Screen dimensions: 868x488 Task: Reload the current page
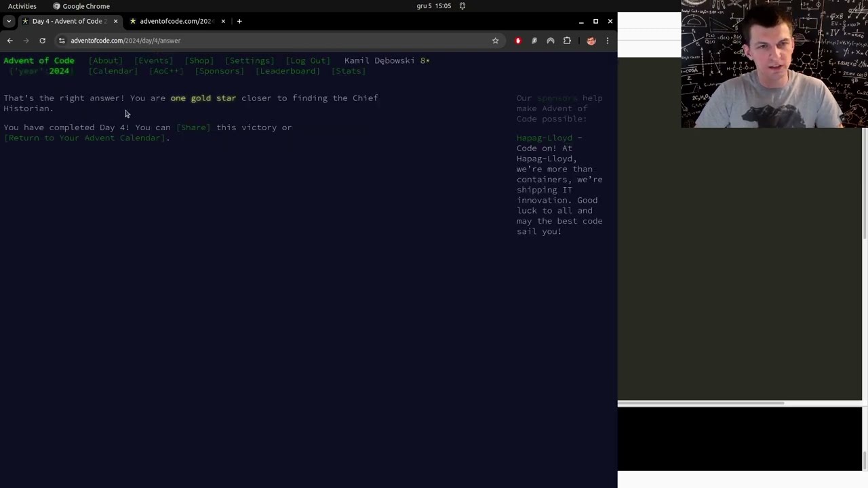tap(42, 41)
